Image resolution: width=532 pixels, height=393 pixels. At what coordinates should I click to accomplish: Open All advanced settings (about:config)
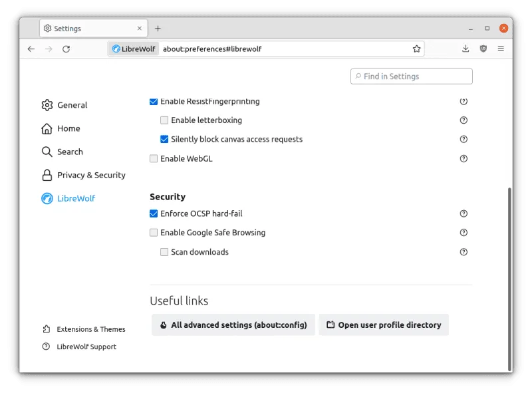(233, 325)
